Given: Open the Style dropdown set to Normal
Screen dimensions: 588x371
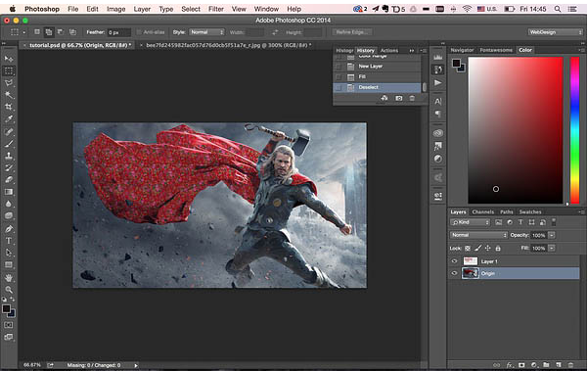Looking at the screenshot, I should pos(206,32).
